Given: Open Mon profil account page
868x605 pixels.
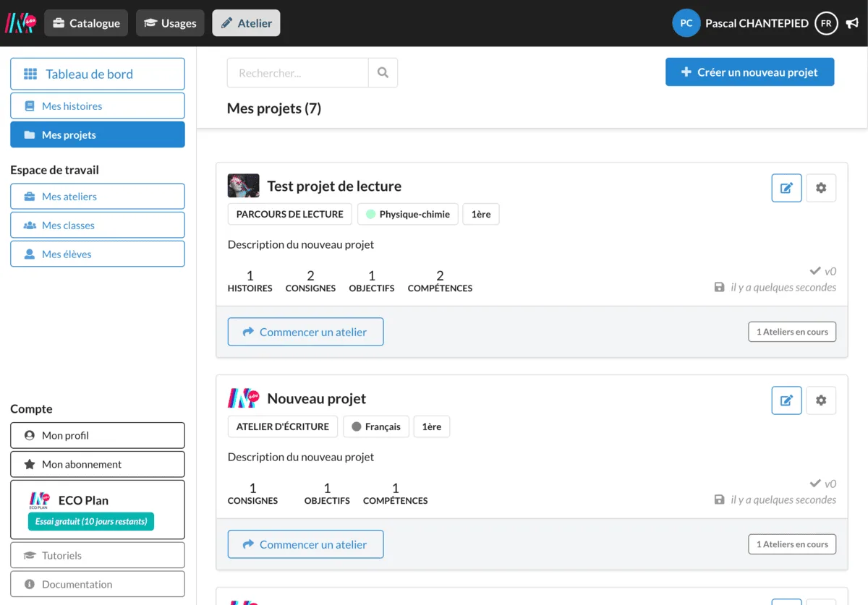Looking at the screenshot, I should coord(98,435).
